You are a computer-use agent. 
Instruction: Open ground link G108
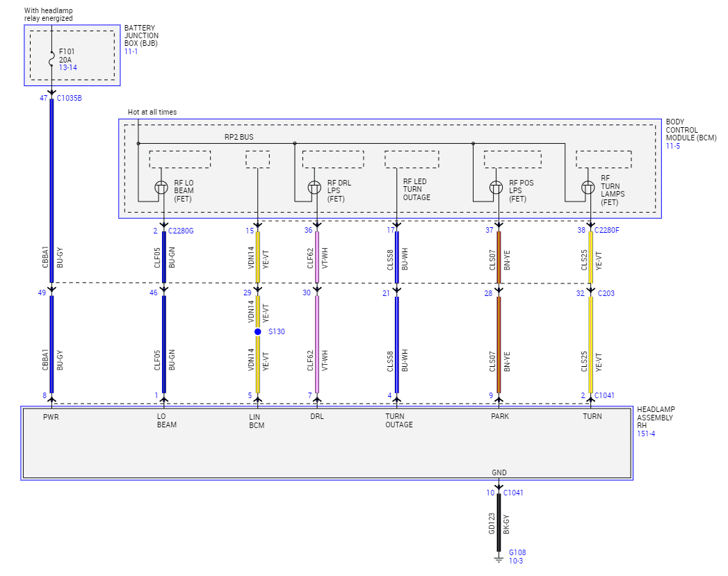pyautogui.click(x=517, y=553)
